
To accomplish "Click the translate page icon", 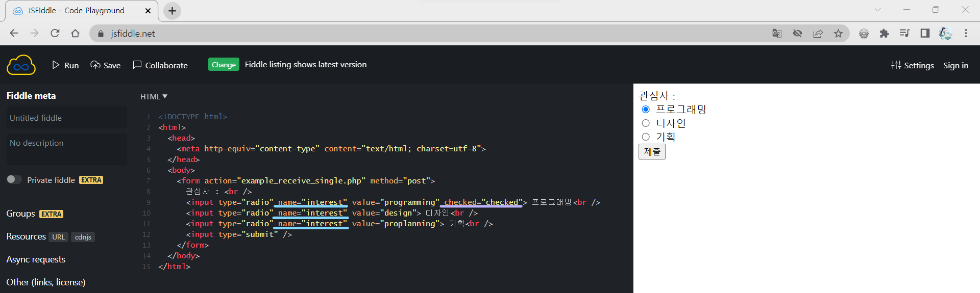I will pos(777,34).
